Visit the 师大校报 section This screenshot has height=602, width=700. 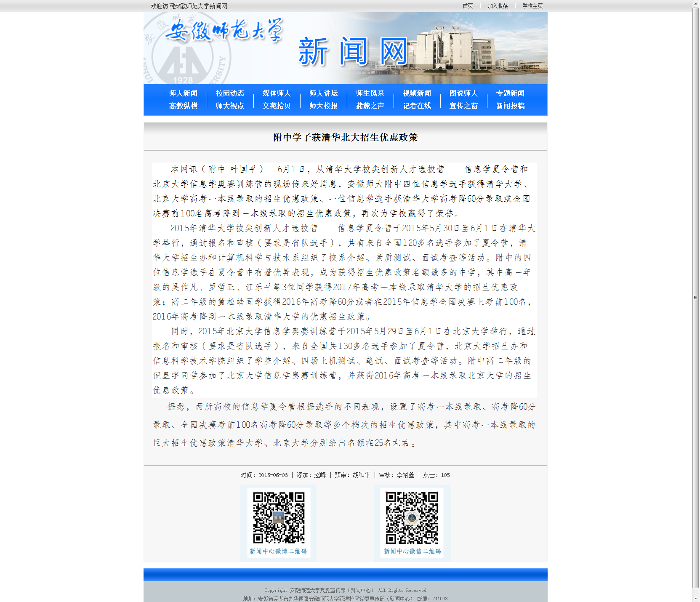pyautogui.click(x=323, y=106)
